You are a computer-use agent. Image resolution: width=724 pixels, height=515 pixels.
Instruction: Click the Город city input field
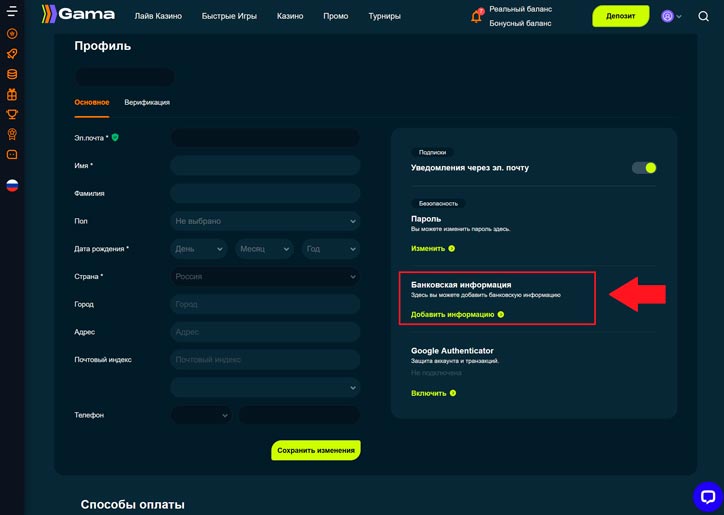coord(265,304)
